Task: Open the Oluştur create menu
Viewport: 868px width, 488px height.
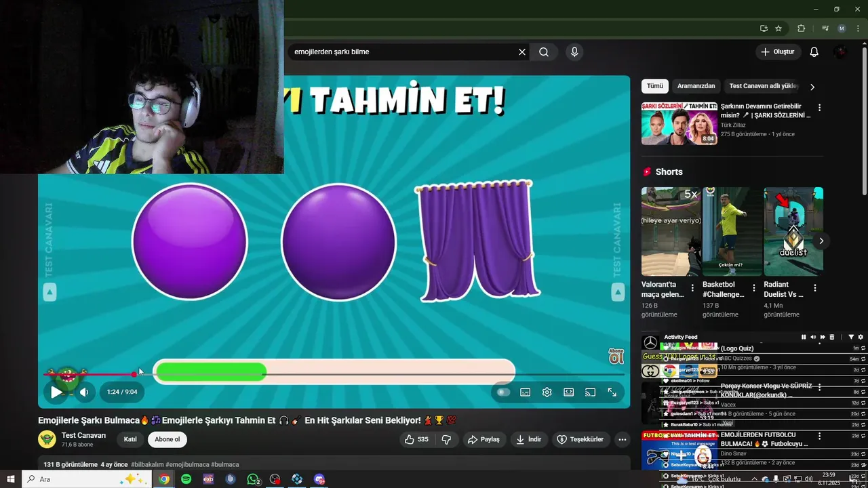Action: (777, 52)
